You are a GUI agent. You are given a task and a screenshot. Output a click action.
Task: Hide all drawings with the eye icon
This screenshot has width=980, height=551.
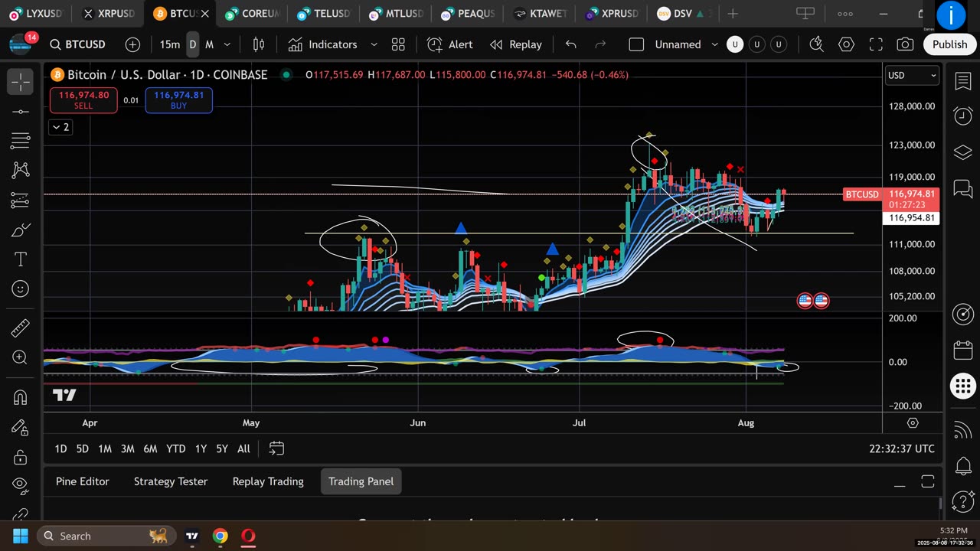click(x=21, y=485)
